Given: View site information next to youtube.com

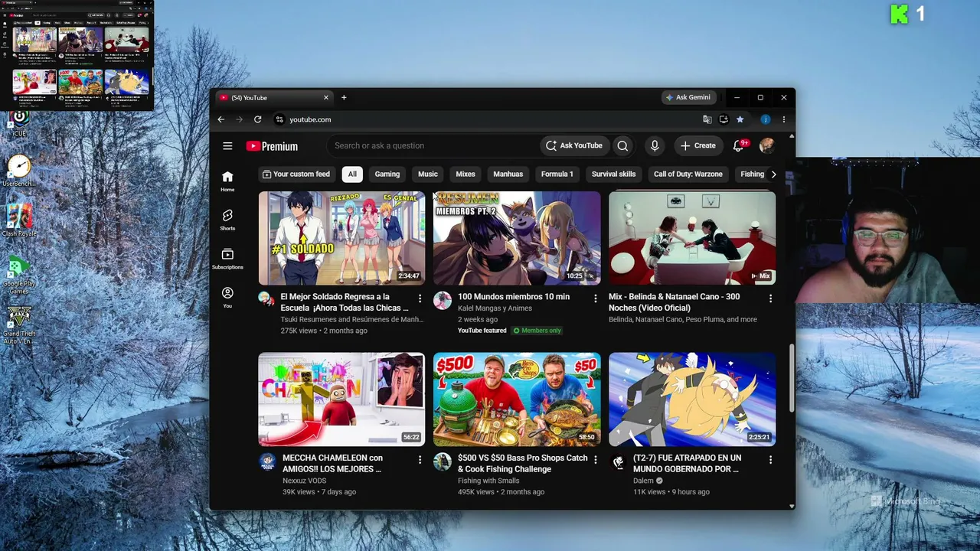Looking at the screenshot, I should point(279,119).
